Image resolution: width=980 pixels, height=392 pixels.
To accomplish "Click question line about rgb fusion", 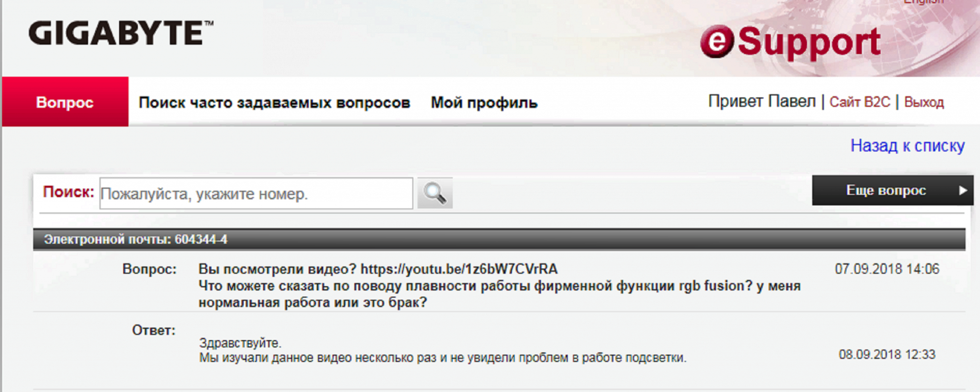I will click(500, 286).
